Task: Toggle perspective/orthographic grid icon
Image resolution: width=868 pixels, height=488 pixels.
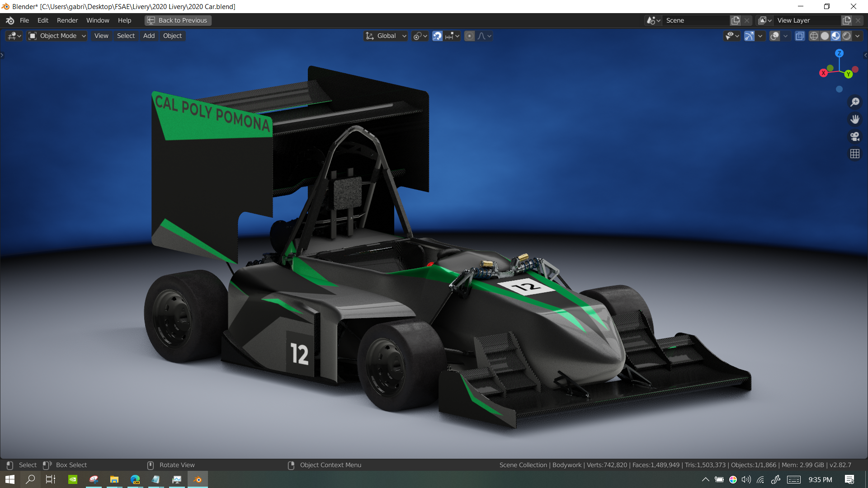Action: pyautogui.click(x=854, y=154)
